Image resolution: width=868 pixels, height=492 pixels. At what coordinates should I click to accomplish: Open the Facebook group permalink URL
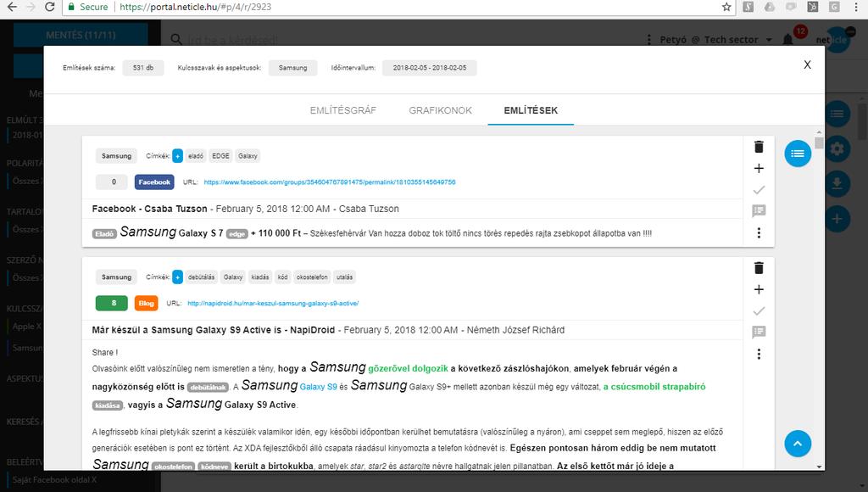tap(330, 182)
